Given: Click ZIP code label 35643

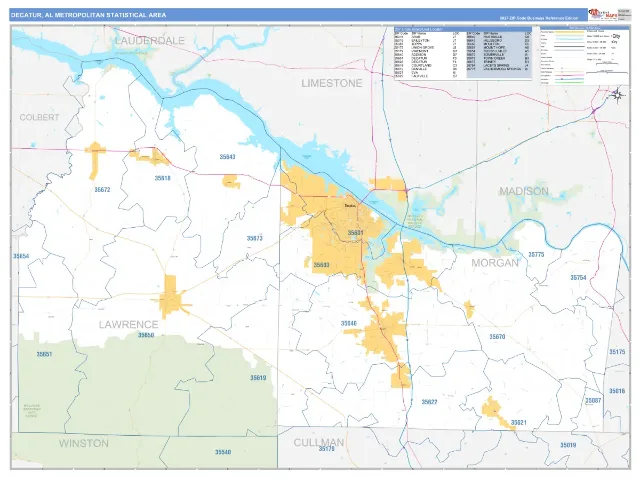Looking at the screenshot, I should 227,157.
